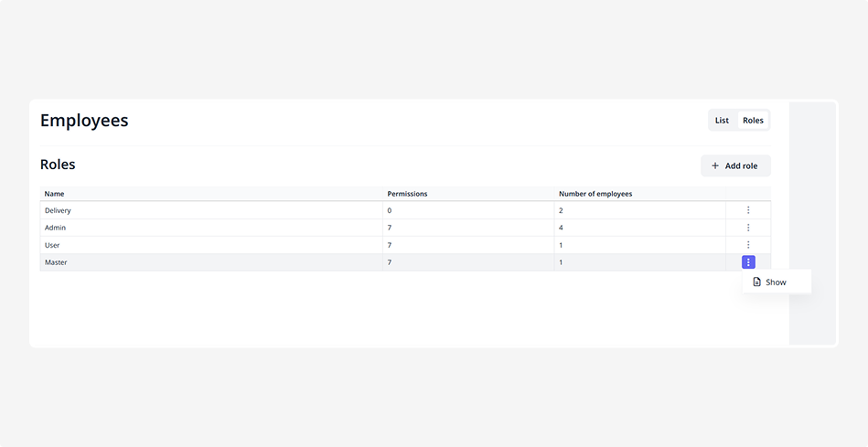Screen dimensions: 868x447
Task: Select the Roles tab
Action: [x=753, y=121]
